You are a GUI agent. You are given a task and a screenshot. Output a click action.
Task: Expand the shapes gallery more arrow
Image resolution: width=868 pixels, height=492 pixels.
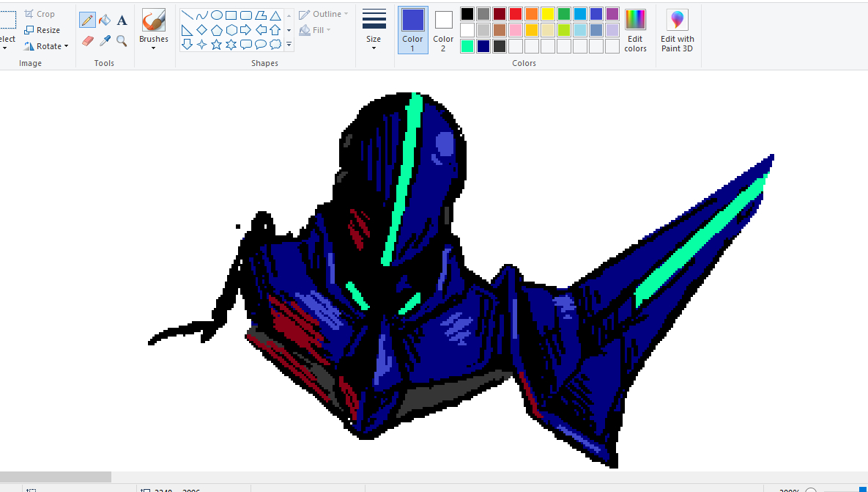click(x=289, y=45)
